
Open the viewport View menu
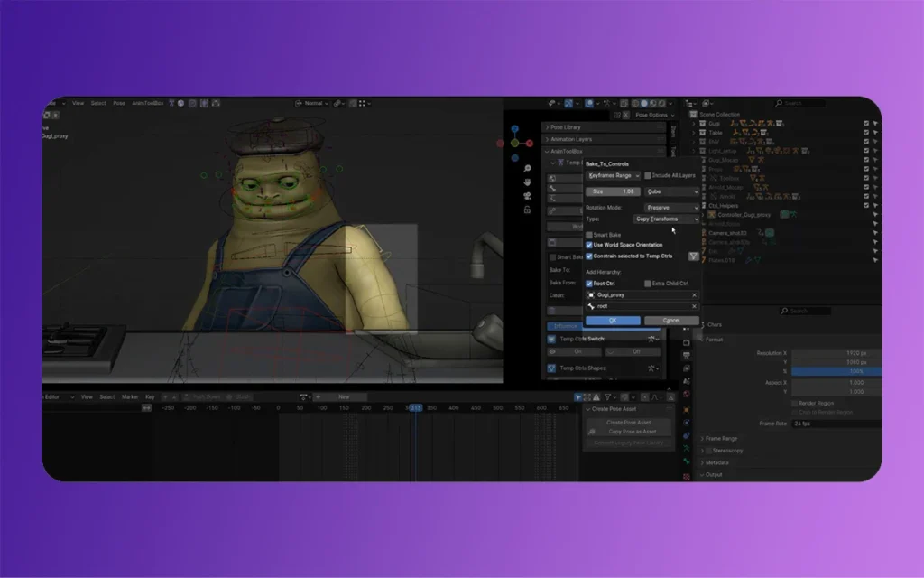(78, 103)
